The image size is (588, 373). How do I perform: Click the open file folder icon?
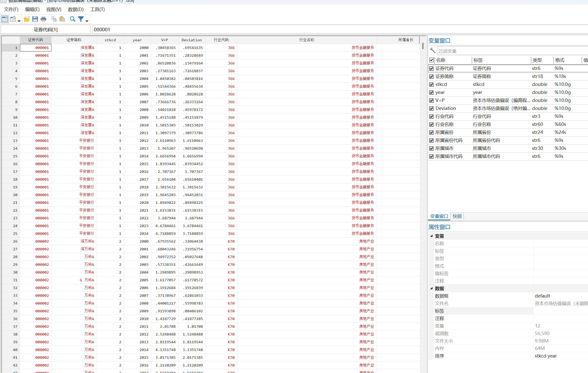[27, 19]
